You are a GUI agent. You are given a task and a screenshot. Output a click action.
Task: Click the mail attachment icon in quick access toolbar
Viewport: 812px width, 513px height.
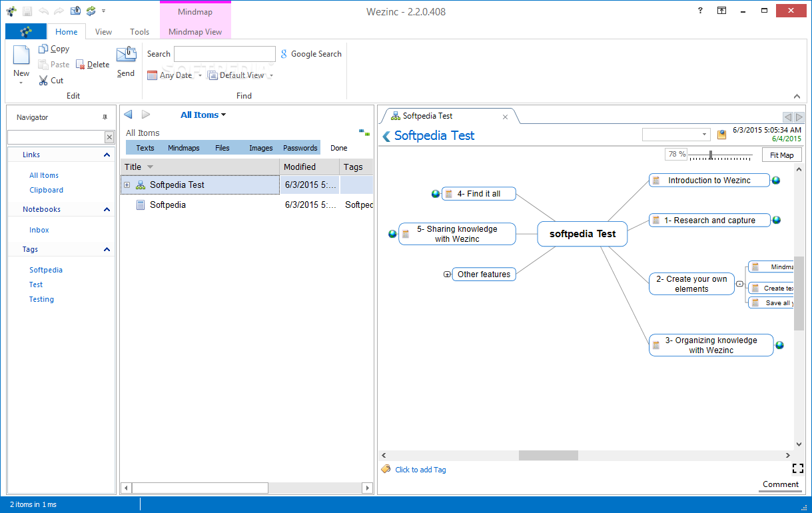coord(75,11)
